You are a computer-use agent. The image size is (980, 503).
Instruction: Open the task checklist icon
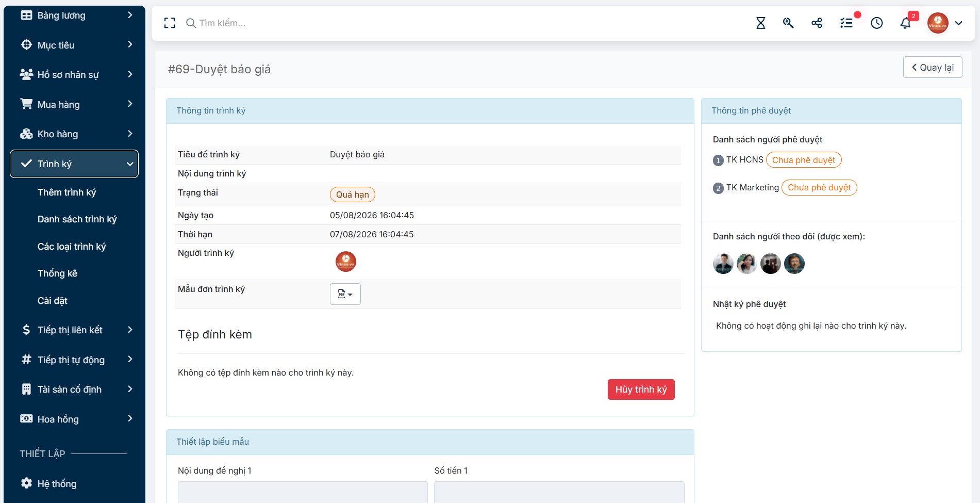[846, 23]
